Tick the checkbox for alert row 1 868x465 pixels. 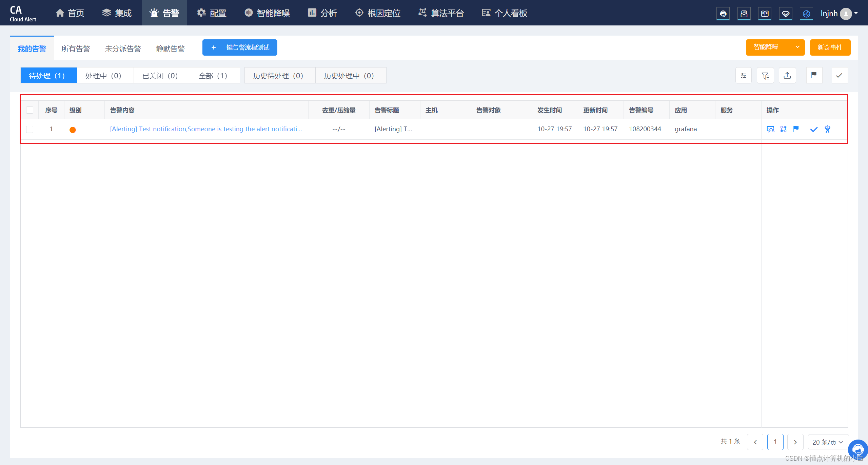[30, 129]
